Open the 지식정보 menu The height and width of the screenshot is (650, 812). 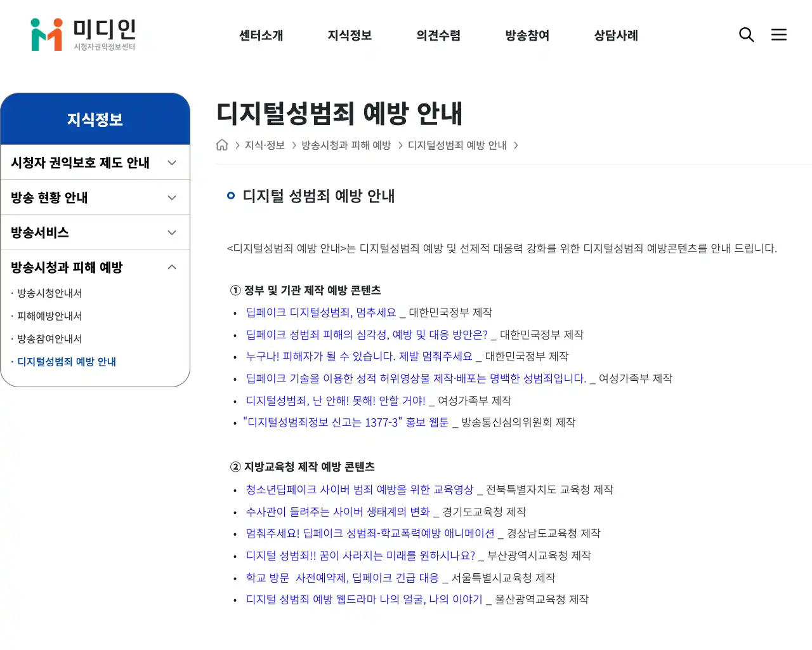coord(350,36)
